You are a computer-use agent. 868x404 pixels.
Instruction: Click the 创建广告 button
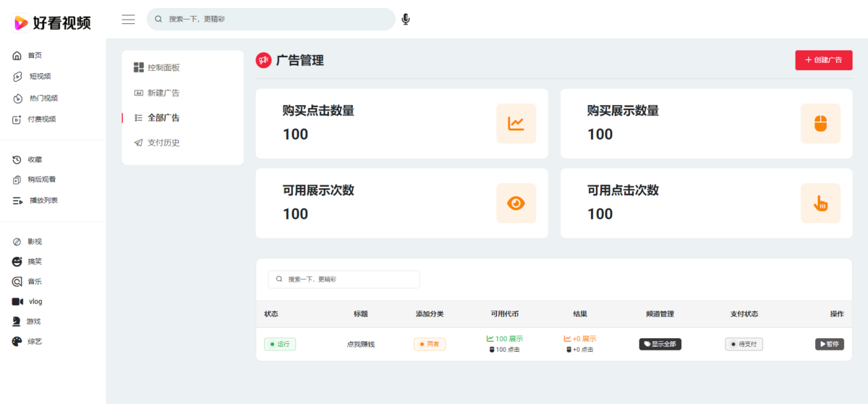click(x=823, y=60)
